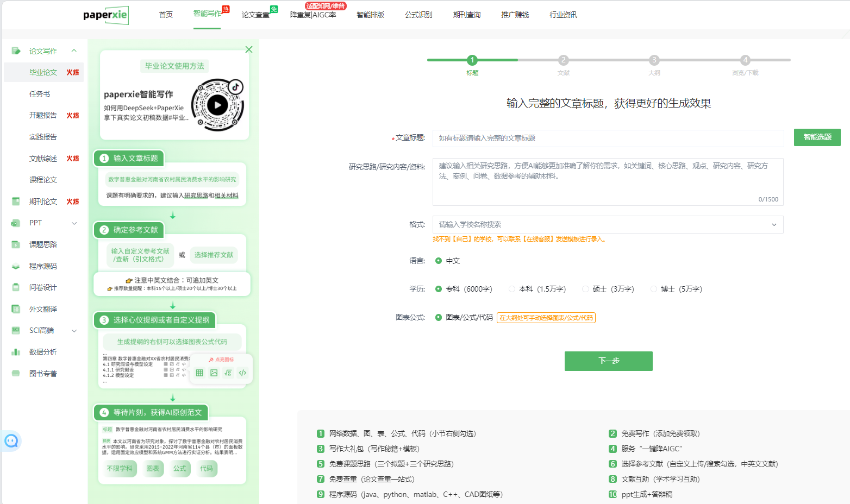Click the 文章标题 input field

tap(608, 138)
